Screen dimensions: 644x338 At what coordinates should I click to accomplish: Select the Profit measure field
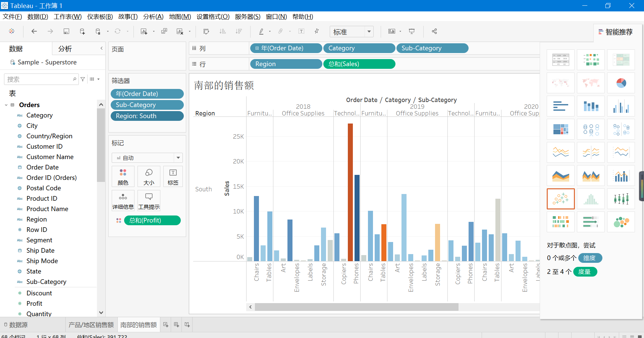click(x=34, y=303)
